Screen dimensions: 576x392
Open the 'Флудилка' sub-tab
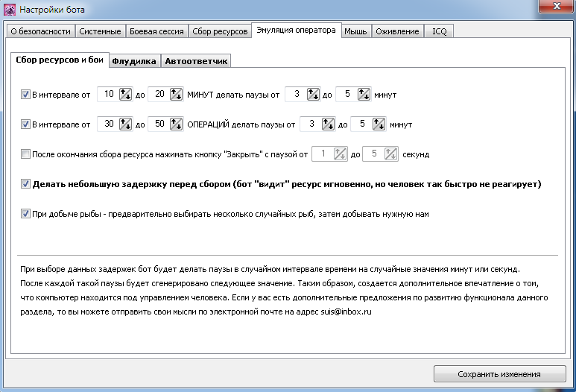click(134, 61)
